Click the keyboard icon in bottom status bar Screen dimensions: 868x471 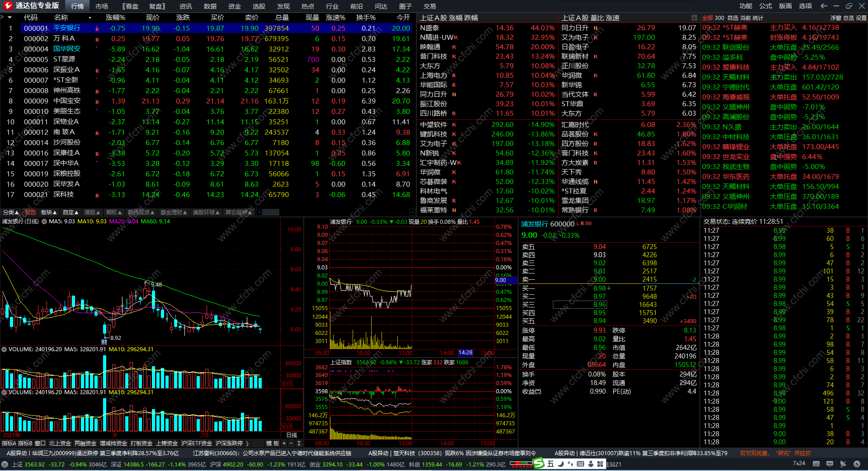[x=816, y=464]
